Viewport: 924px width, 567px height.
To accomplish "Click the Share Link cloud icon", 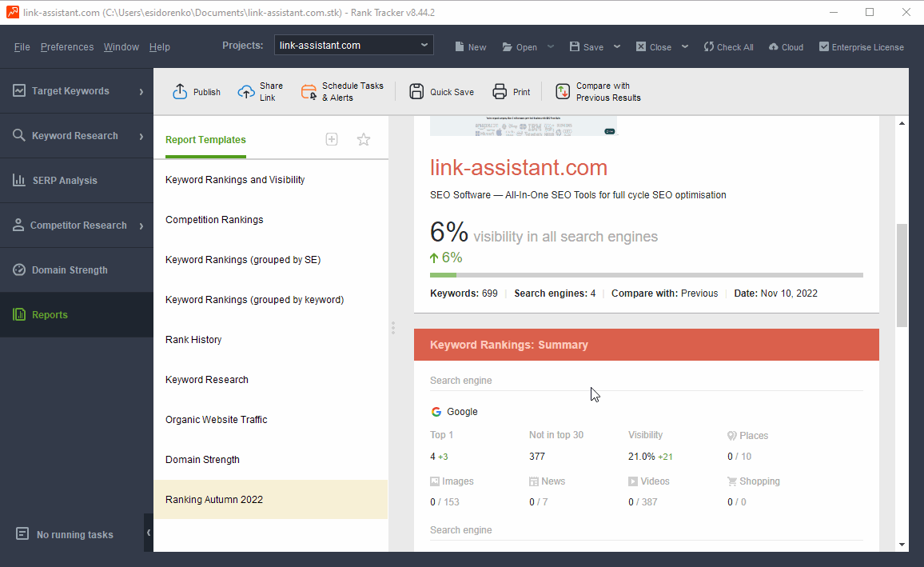I will [246, 92].
